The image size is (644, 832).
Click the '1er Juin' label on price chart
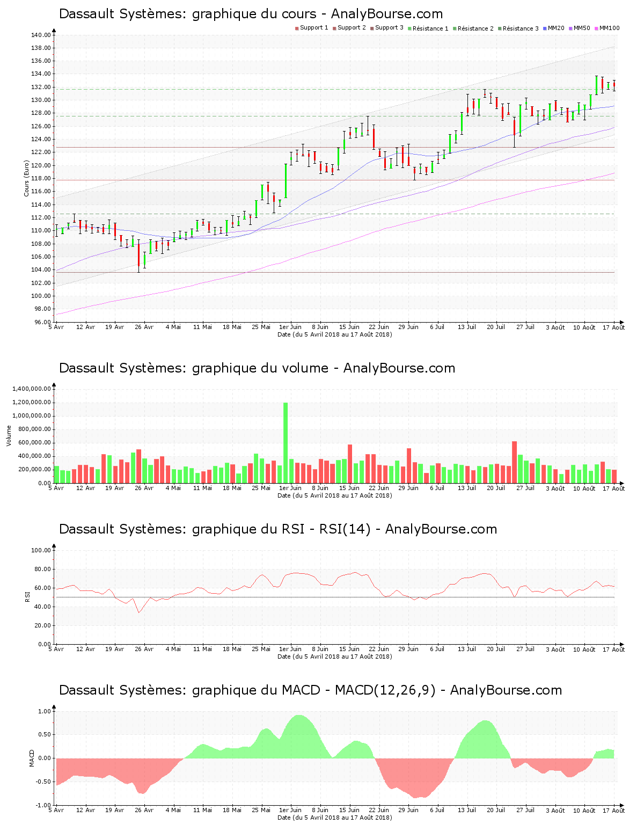click(x=290, y=327)
